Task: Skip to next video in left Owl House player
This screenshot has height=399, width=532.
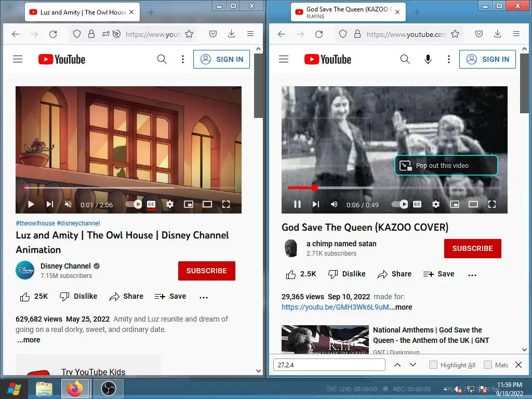Action: point(50,204)
